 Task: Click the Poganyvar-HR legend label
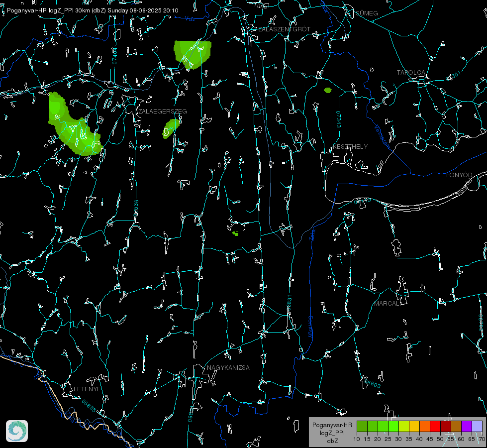pyautogui.click(x=332, y=425)
